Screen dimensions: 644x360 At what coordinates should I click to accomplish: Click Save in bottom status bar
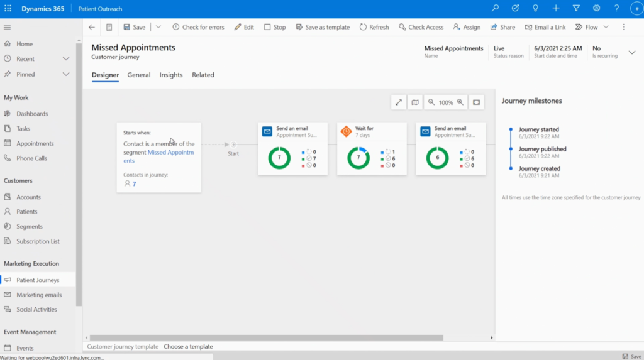point(631,356)
